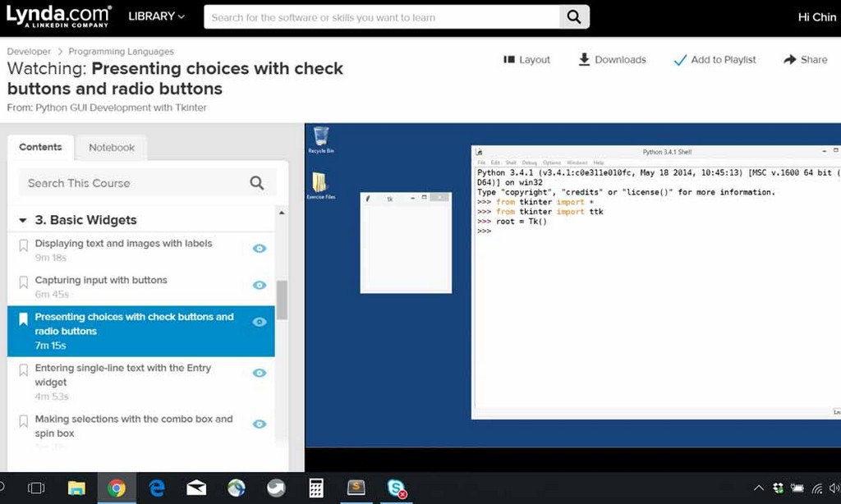Toggle watched eye for Presenting choices video
Image resolution: width=841 pixels, height=504 pixels.
(260, 322)
